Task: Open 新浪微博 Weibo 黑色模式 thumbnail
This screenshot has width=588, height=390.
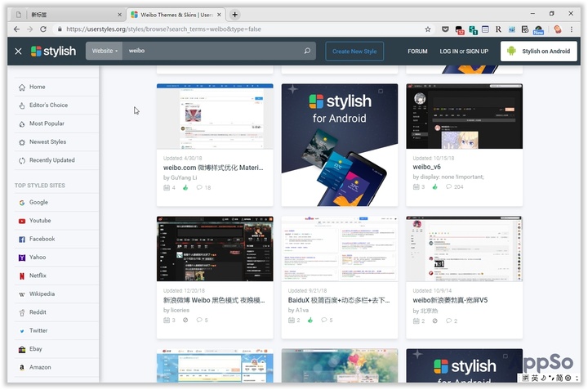Action: [x=215, y=249]
